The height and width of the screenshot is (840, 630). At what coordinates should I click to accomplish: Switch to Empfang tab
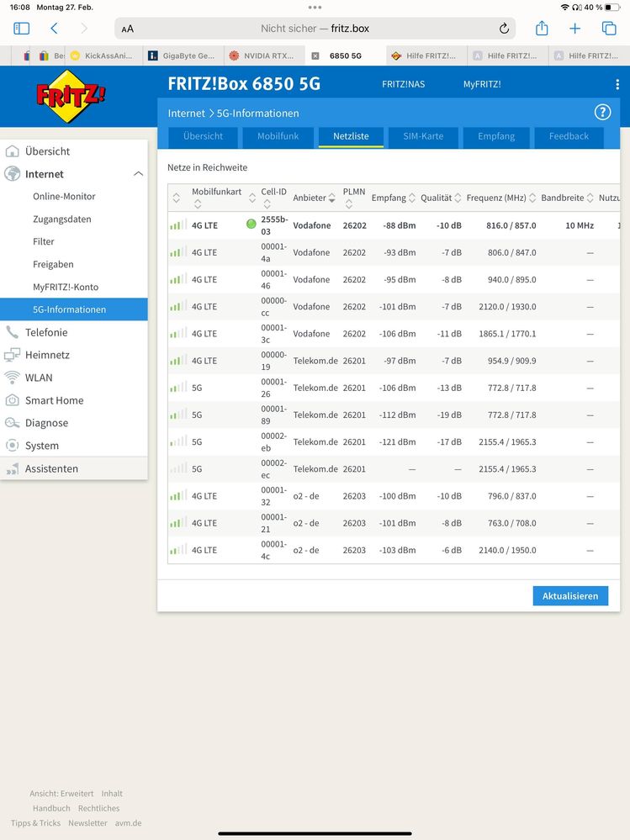[496, 136]
